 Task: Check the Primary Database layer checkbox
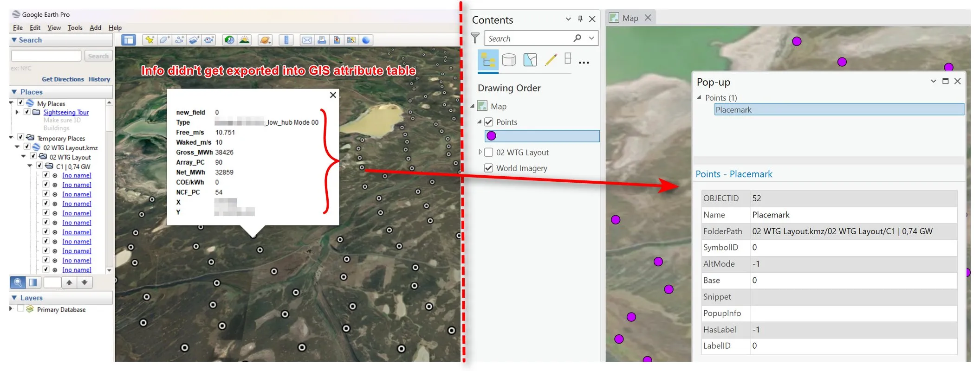(x=20, y=309)
